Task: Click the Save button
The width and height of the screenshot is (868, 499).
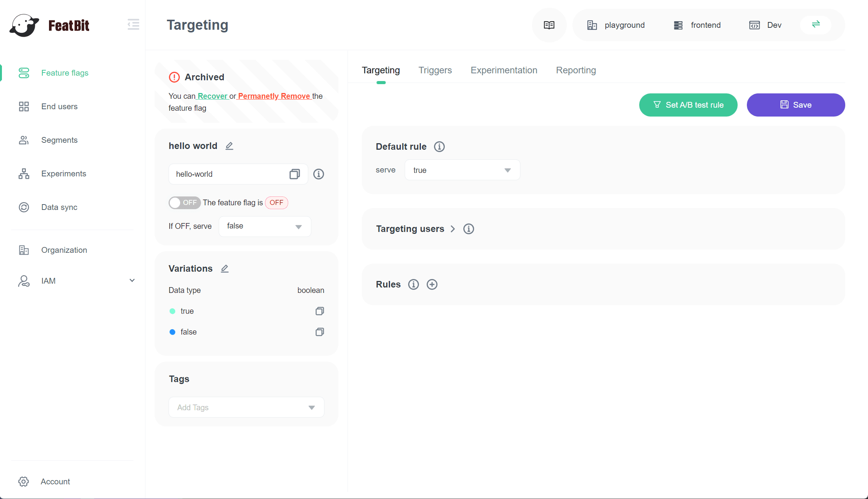Action: click(795, 105)
